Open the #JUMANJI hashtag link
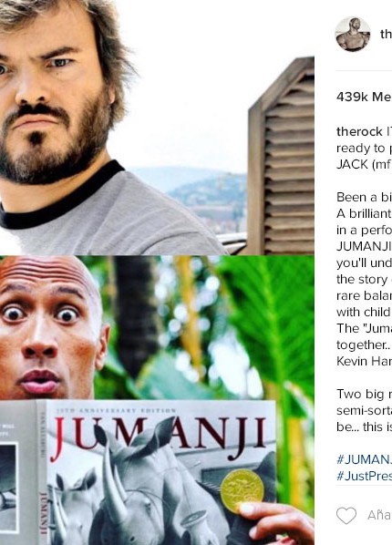 [364, 459]
